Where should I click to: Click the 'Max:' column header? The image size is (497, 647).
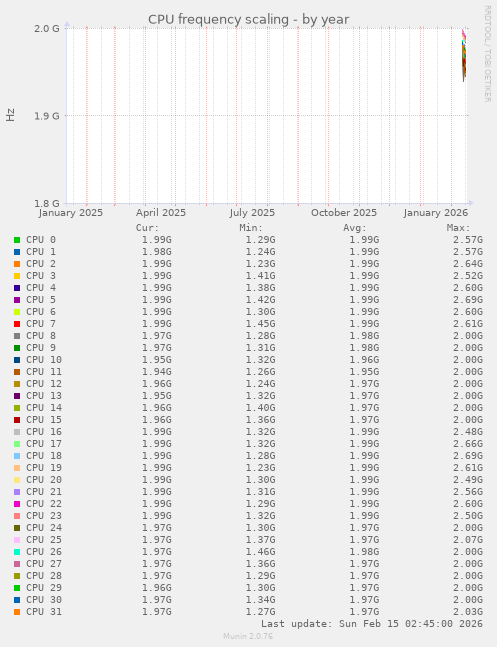click(x=458, y=228)
